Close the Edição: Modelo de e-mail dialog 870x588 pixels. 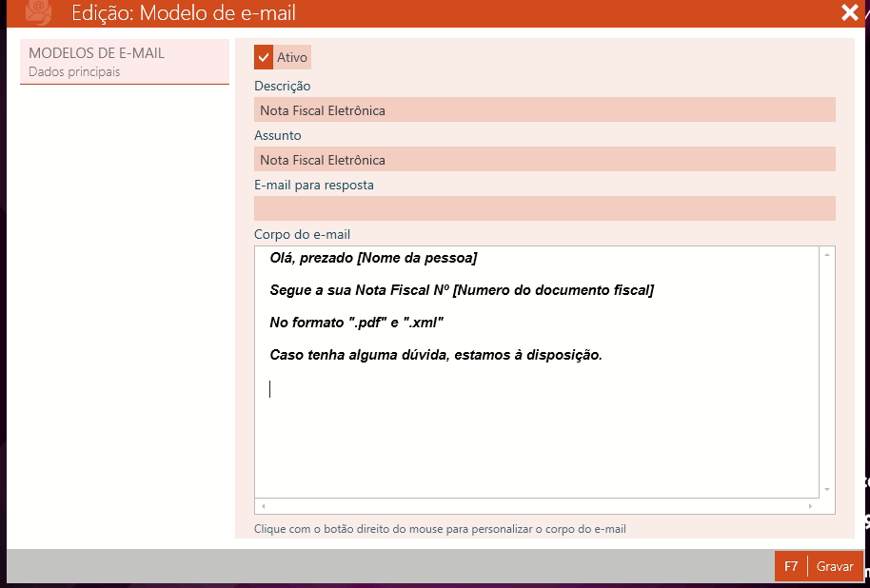click(x=849, y=12)
